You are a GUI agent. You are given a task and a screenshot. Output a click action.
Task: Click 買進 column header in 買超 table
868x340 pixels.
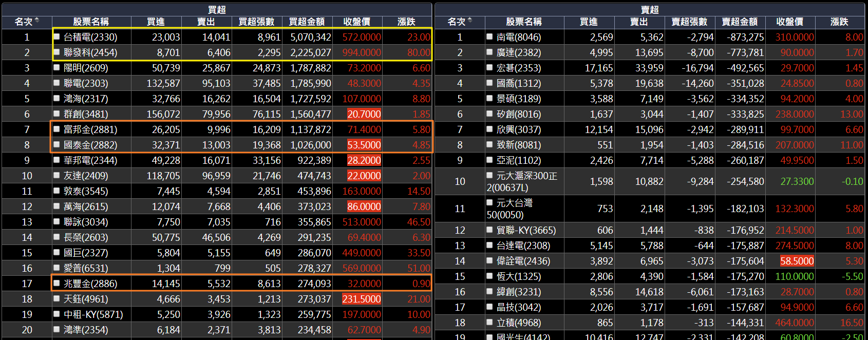click(156, 22)
